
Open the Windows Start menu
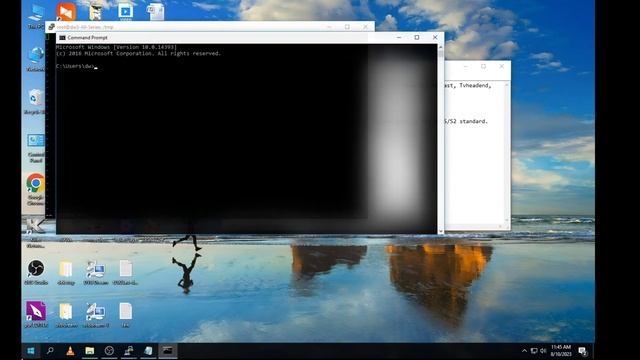[31, 351]
